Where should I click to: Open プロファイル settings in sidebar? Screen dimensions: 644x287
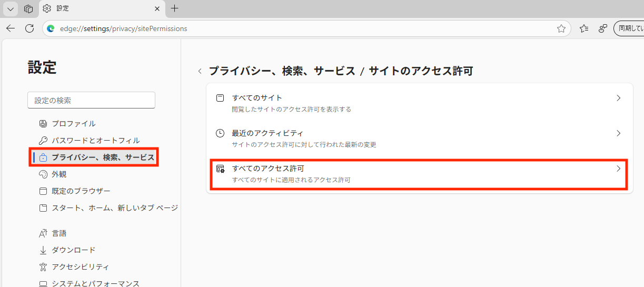73,124
